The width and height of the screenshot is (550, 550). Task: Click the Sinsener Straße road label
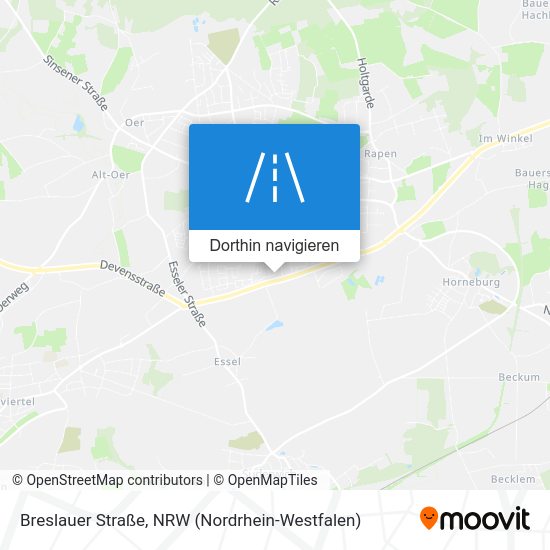pyautogui.click(x=75, y=83)
